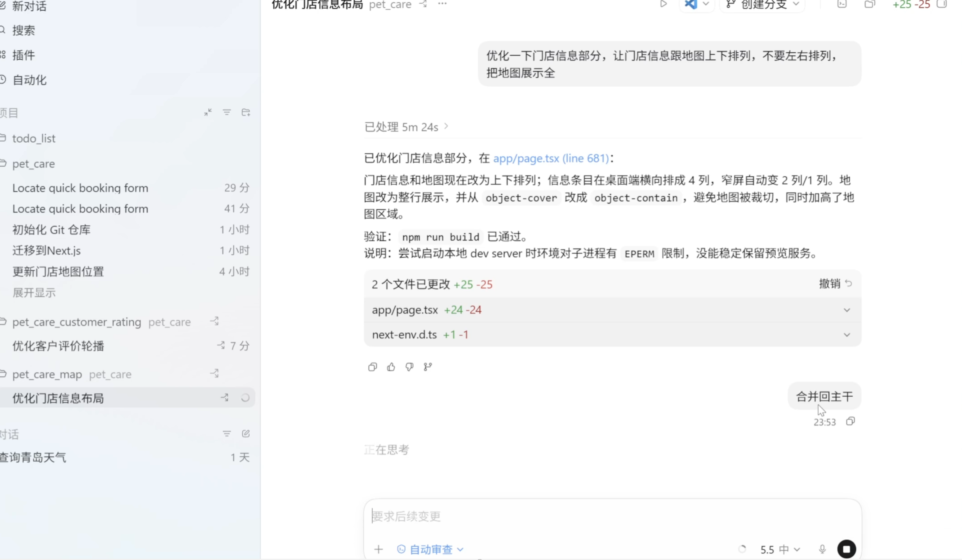This screenshot has width=962, height=560.
Task: Click the 撤销 undo button
Action: (x=835, y=284)
